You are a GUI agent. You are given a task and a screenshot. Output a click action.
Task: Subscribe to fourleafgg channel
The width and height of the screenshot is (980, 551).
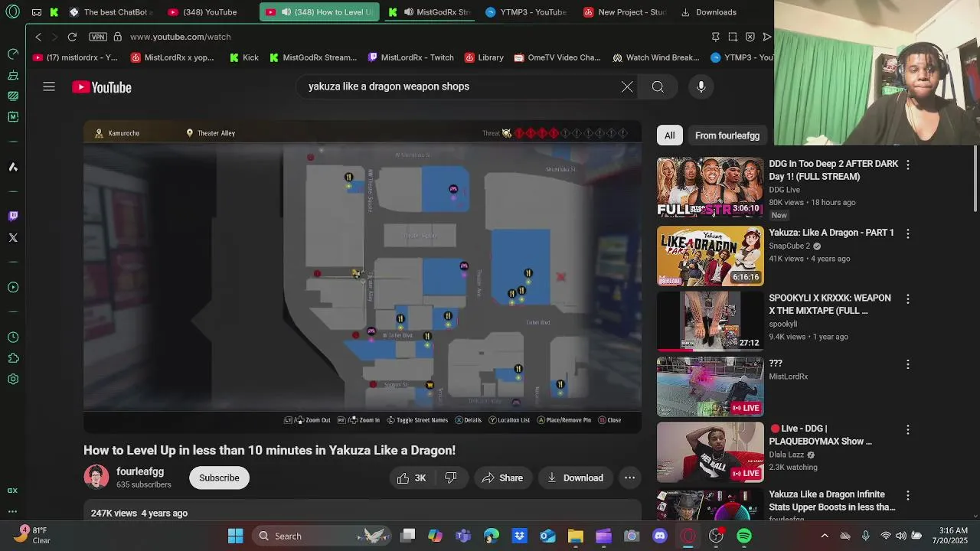(x=219, y=478)
